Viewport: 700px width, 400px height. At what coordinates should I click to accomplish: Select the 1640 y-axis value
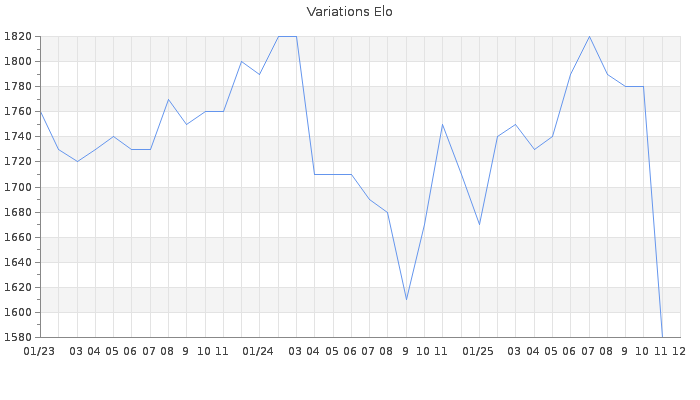[x=19, y=262]
